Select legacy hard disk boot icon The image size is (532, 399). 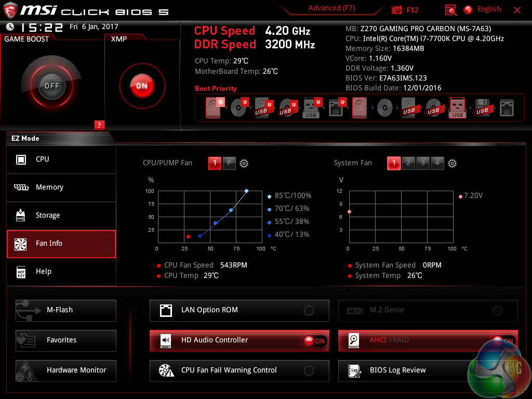pyautogui.click(x=360, y=108)
